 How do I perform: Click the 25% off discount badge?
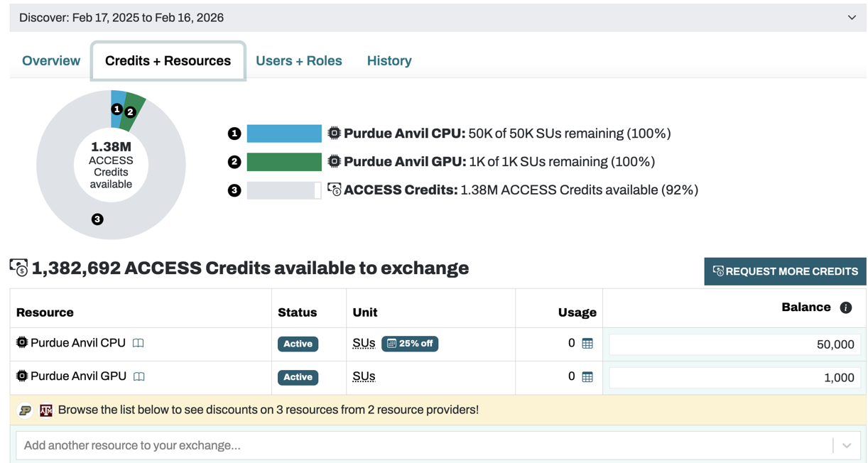pos(410,344)
